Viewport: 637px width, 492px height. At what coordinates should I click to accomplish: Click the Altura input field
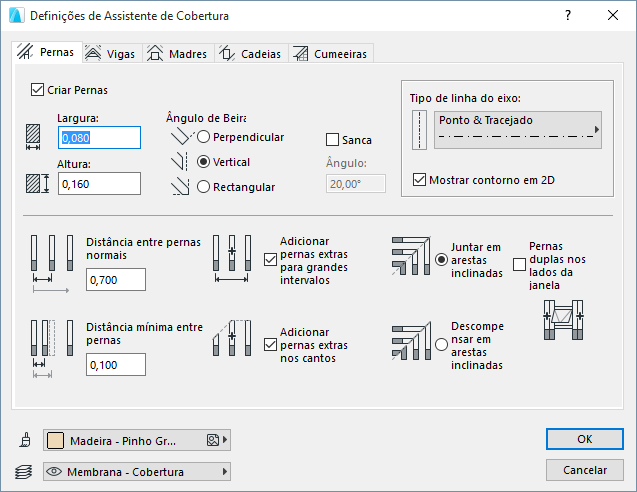coord(99,184)
